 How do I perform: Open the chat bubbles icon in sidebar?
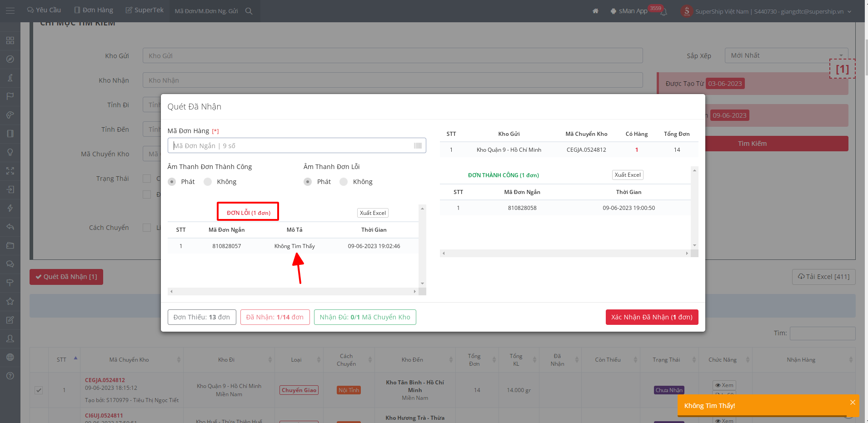pos(10,264)
